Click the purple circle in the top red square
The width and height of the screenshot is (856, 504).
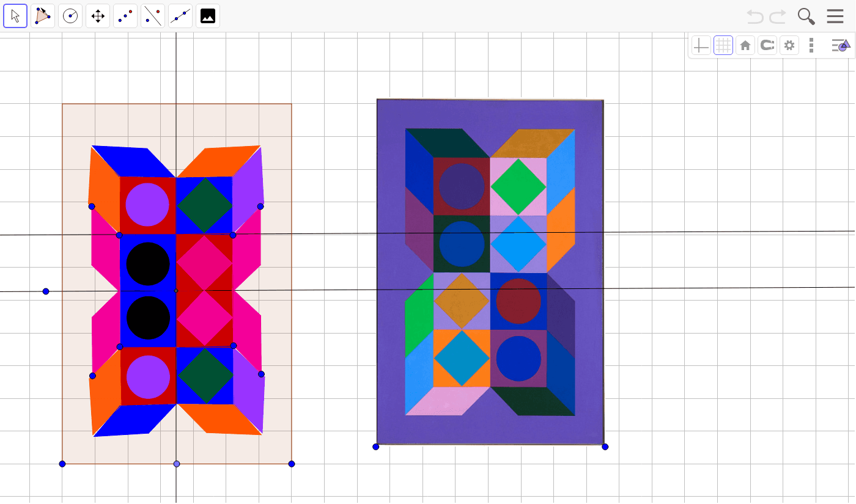click(x=147, y=204)
